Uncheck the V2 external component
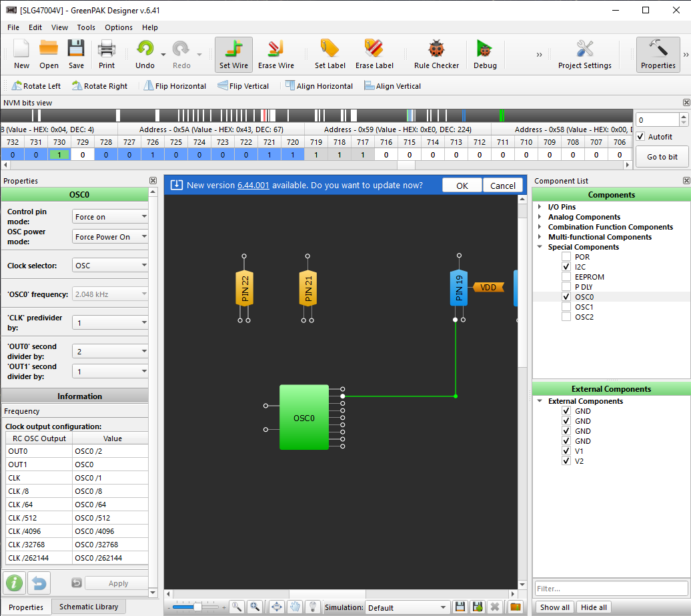691x616 pixels. 566,461
